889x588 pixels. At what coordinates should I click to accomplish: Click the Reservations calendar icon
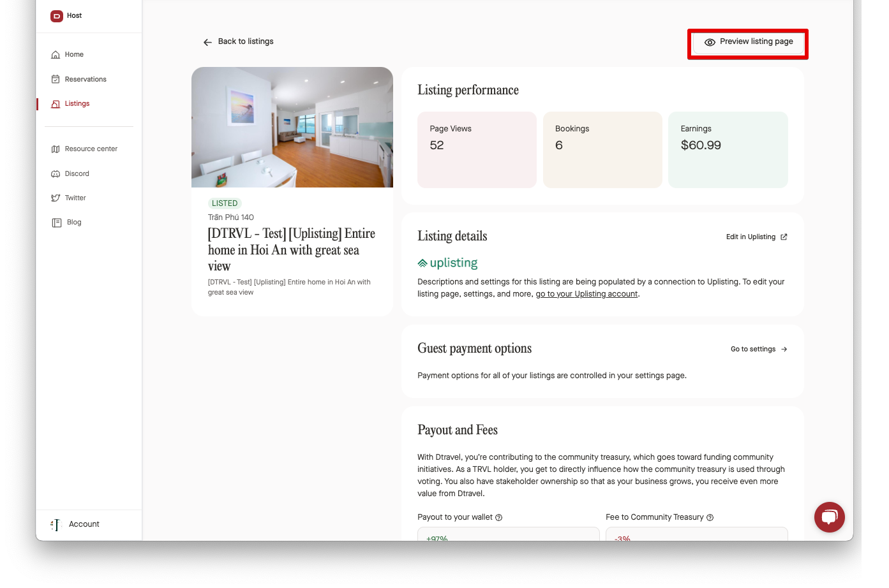click(x=56, y=80)
